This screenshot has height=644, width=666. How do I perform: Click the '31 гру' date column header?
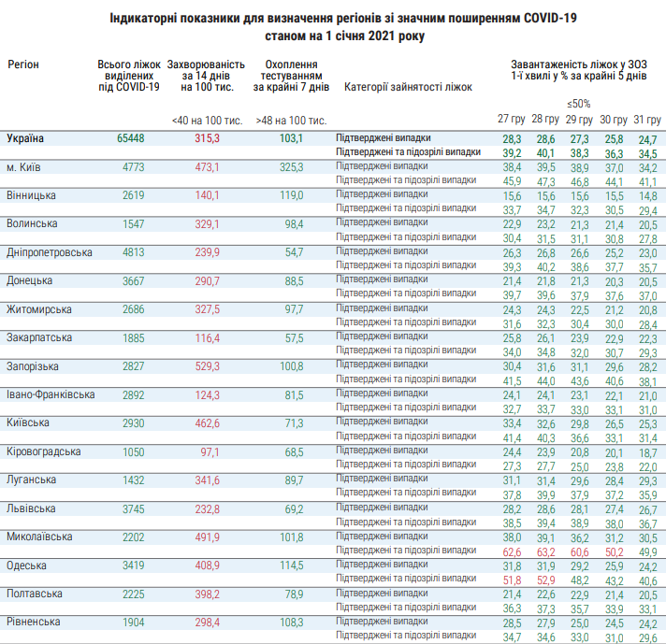(646, 120)
